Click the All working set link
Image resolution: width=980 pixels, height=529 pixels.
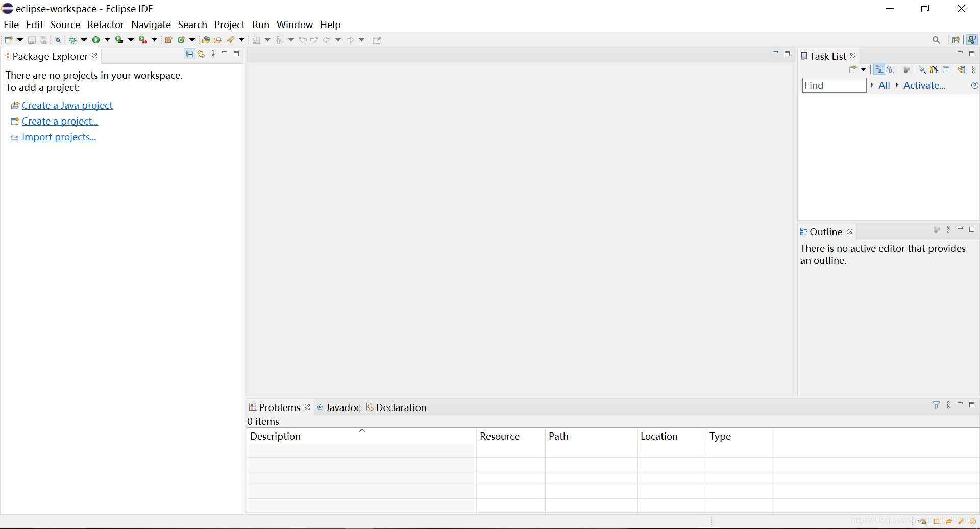click(885, 85)
